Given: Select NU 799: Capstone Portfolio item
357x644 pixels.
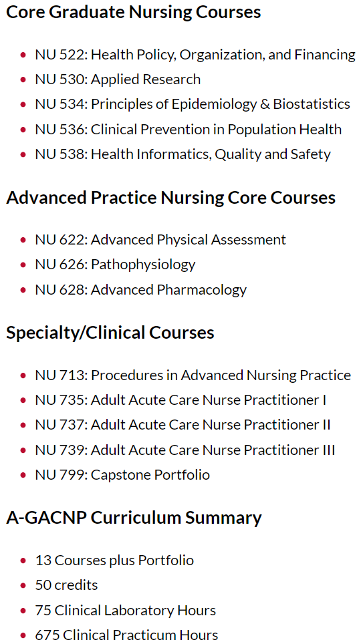Looking at the screenshot, I should pyautogui.click(x=122, y=475).
